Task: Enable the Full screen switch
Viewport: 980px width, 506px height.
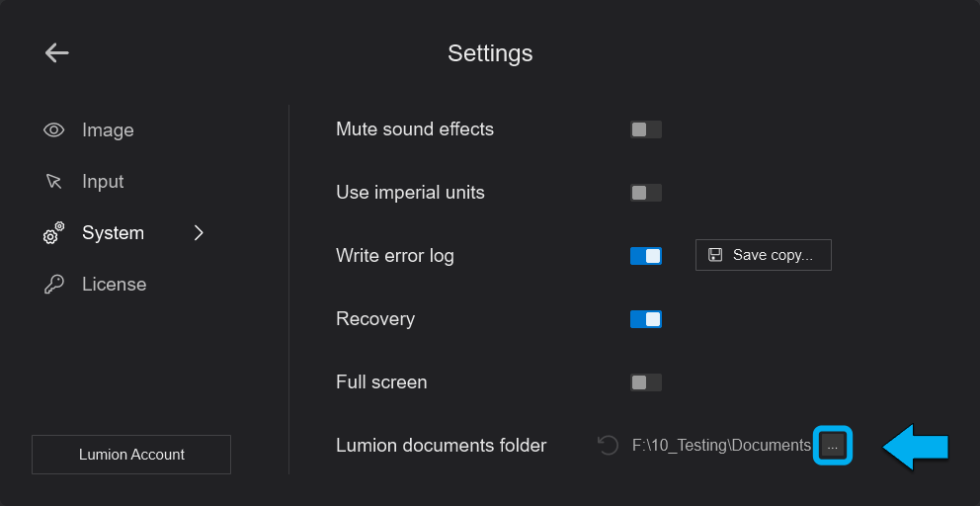Action: tap(646, 382)
